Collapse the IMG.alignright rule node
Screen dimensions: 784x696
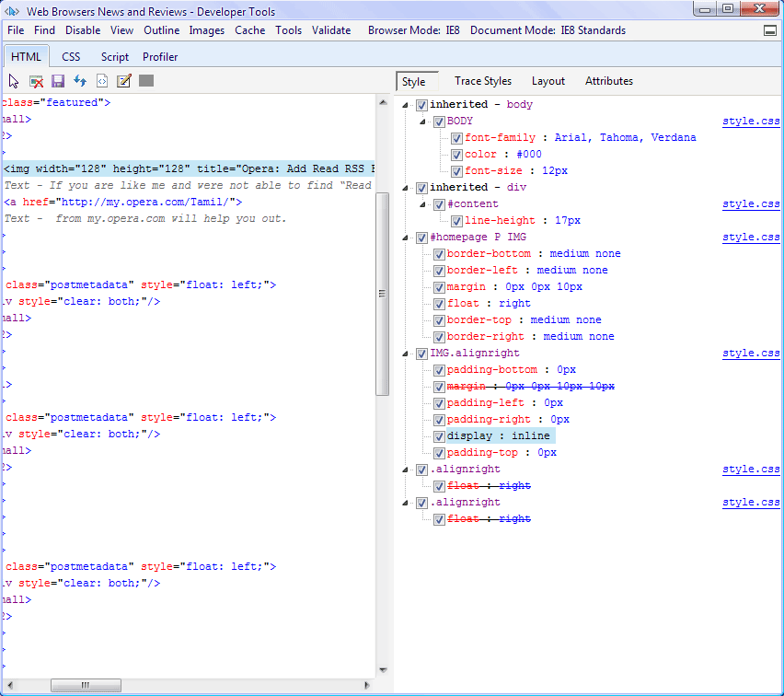(x=407, y=354)
